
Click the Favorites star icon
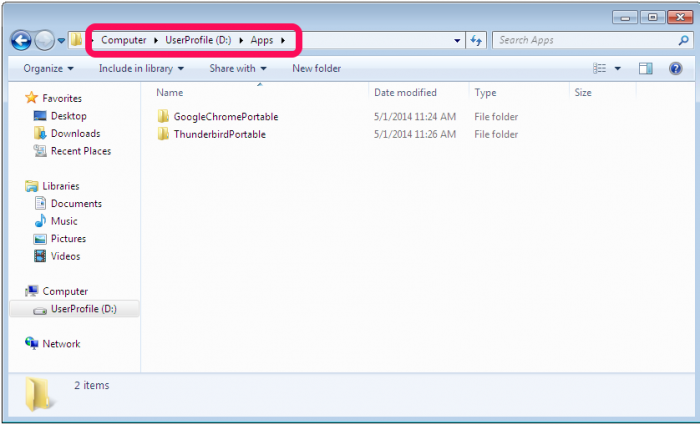(31, 98)
